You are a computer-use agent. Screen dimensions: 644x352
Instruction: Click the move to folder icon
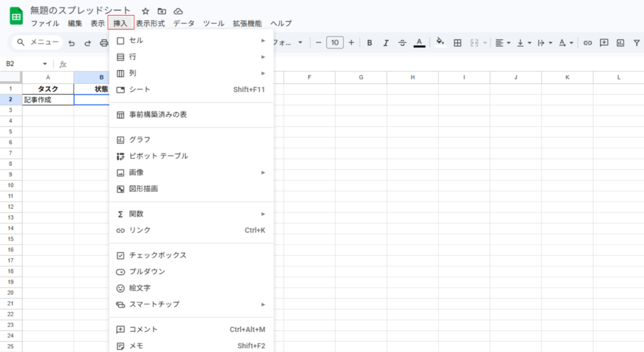tap(162, 11)
